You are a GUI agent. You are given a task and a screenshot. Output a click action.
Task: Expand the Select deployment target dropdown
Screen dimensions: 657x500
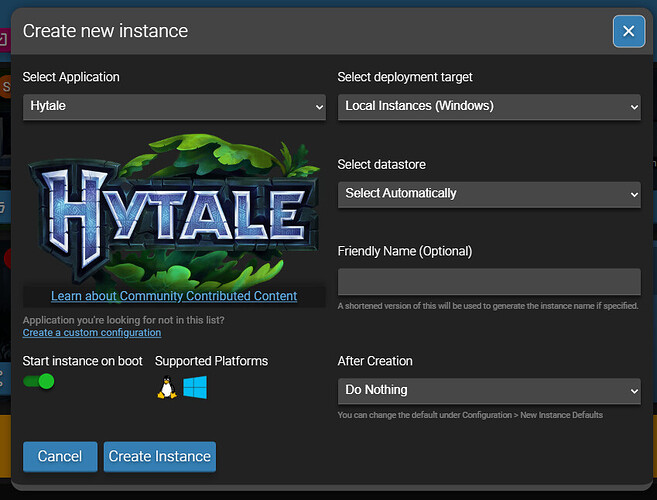(489, 106)
